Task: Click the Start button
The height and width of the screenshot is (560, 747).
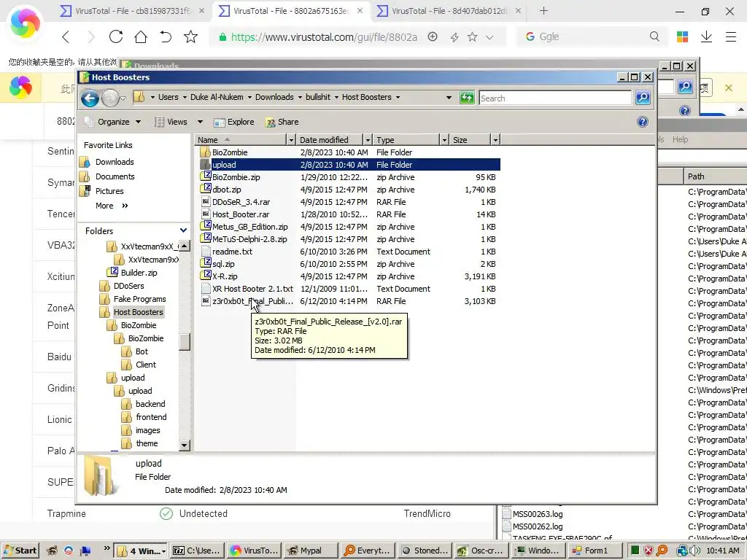Action: 20,551
